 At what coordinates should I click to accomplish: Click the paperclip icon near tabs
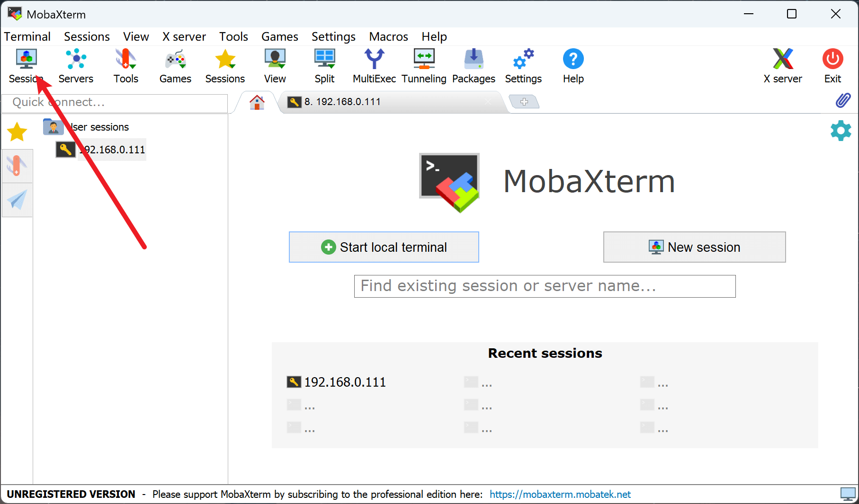pos(843,100)
